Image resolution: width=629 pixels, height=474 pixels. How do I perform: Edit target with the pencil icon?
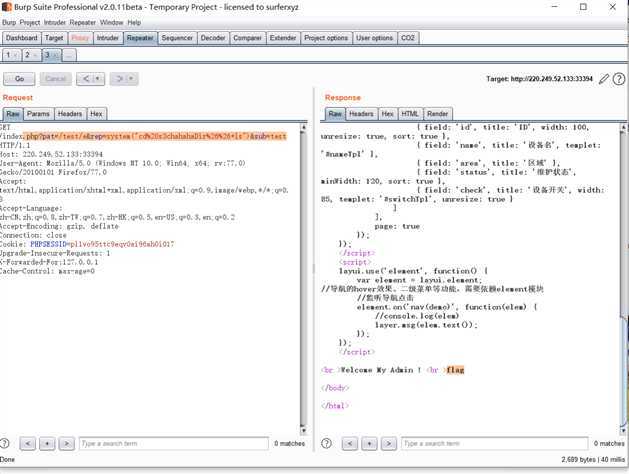pyautogui.click(x=603, y=79)
